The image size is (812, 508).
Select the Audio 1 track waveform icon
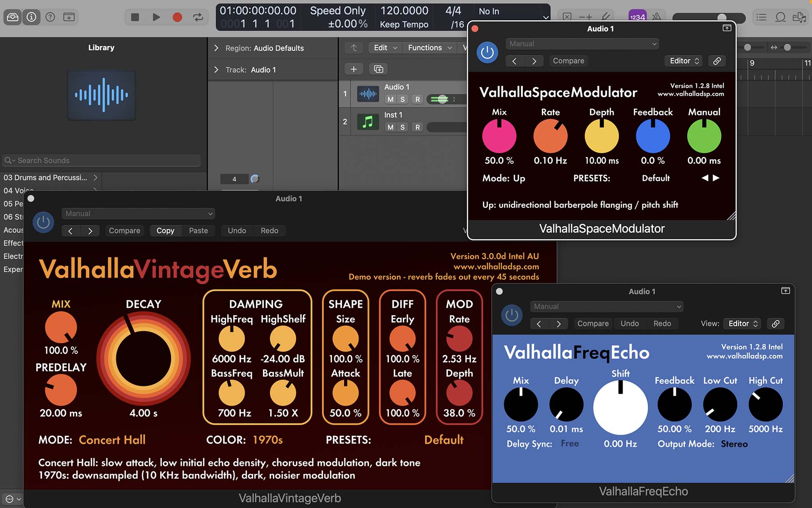click(x=368, y=94)
